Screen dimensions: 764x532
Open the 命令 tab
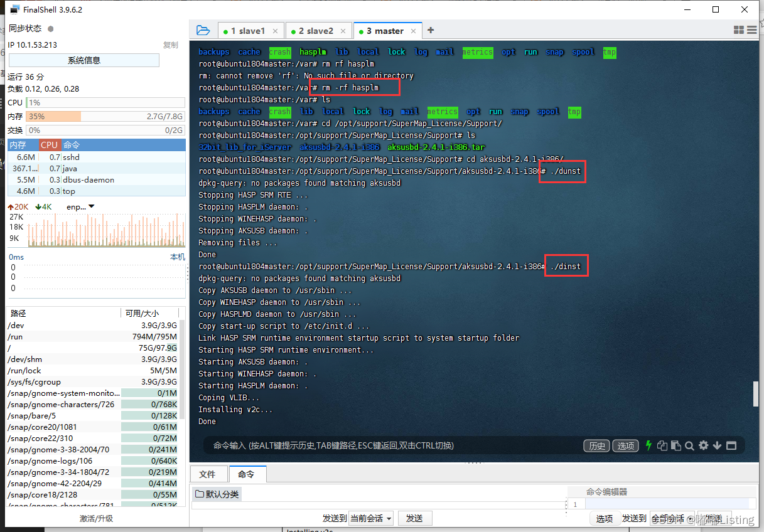coord(246,474)
